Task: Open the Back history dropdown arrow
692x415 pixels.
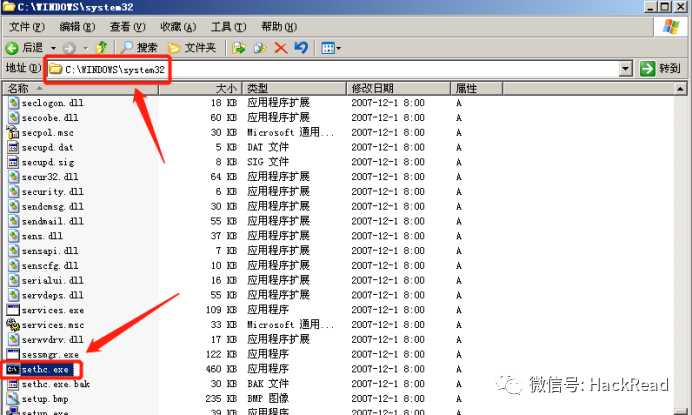Action: pyautogui.click(x=53, y=48)
